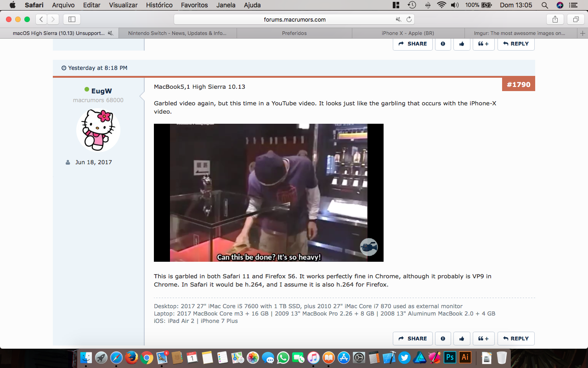Click REPLY on post #1790
The image size is (588, 368).
pos(516,339)
